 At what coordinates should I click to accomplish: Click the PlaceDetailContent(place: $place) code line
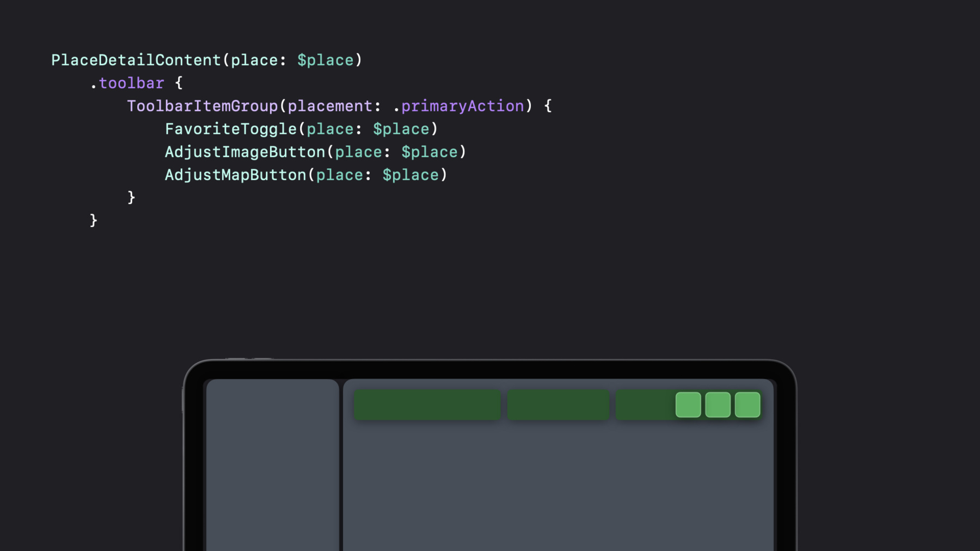207,60
